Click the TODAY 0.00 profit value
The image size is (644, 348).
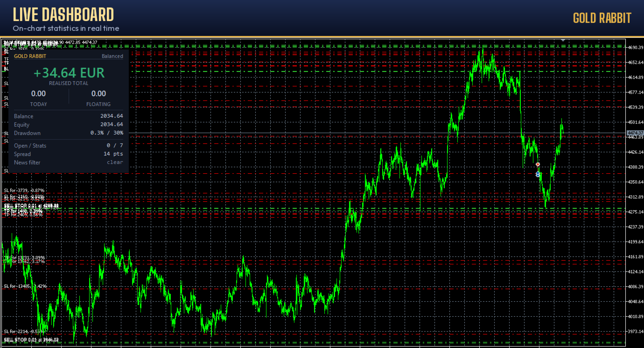coord(38,94)
